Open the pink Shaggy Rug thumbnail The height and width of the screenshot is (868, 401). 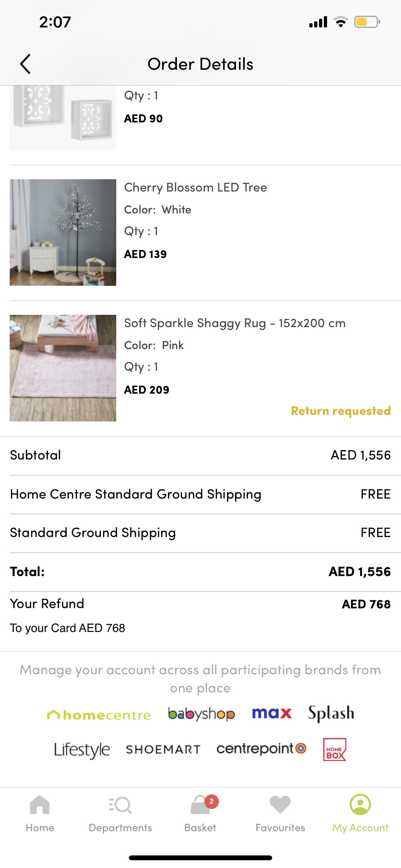point(63,368)
